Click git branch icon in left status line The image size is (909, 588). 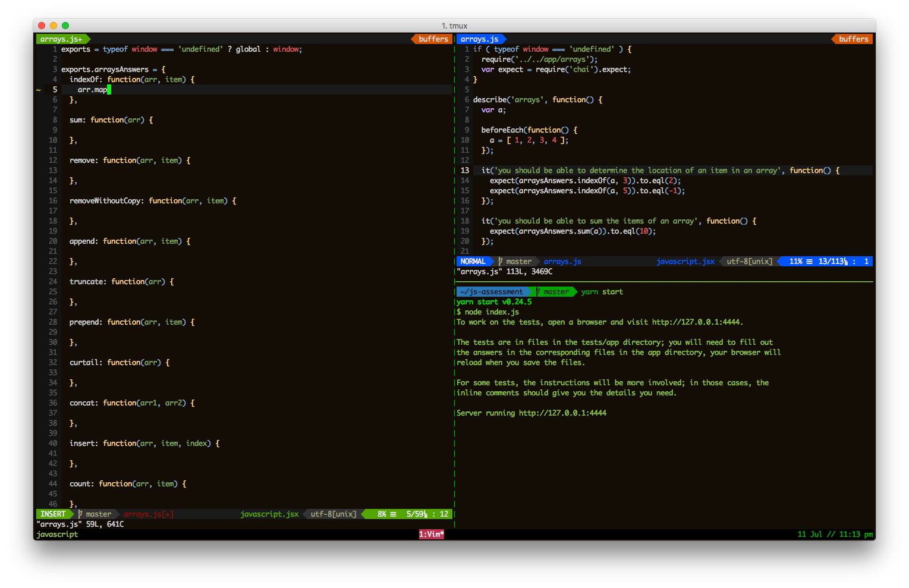(80, 514)
